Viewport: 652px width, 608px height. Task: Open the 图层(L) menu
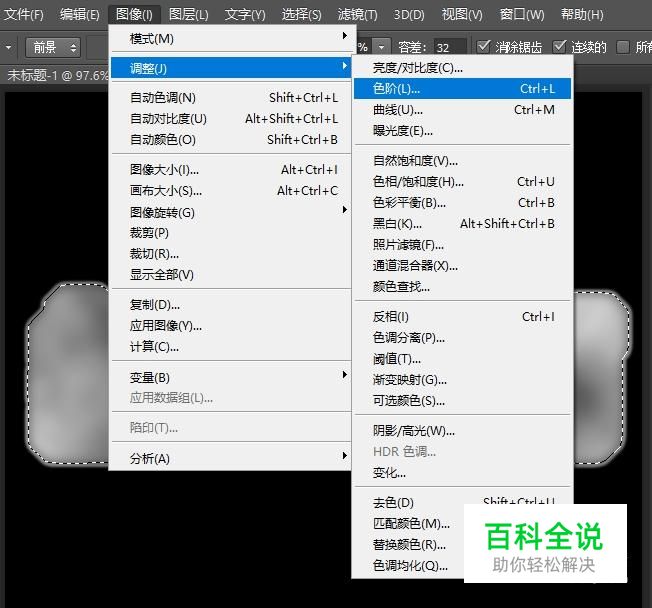(189, 15)
